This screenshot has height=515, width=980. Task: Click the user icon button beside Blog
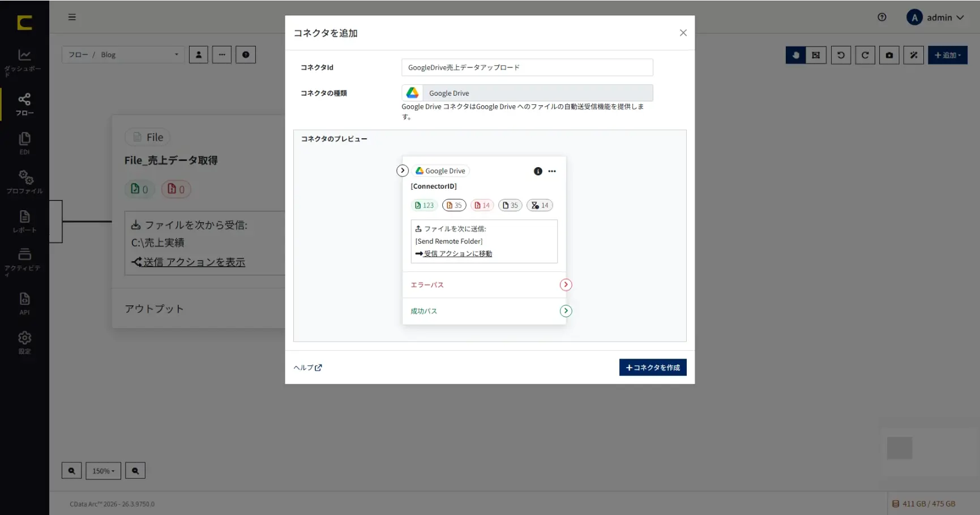tap(198, 54)
